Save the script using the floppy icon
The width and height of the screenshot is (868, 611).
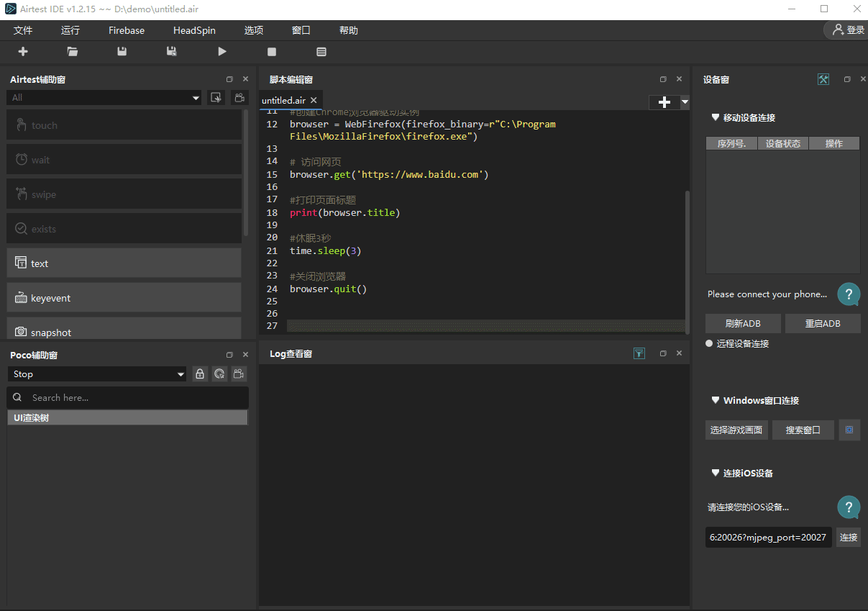(122, 51)
